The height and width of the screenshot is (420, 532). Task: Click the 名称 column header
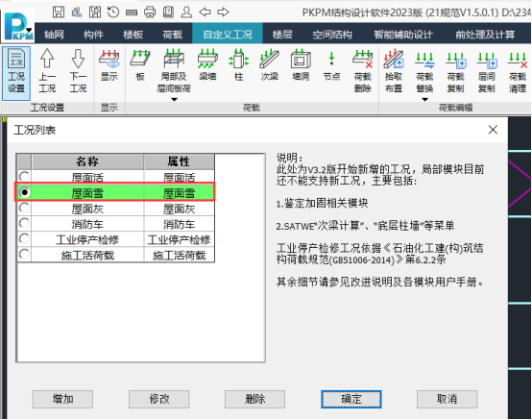point(87,161)
